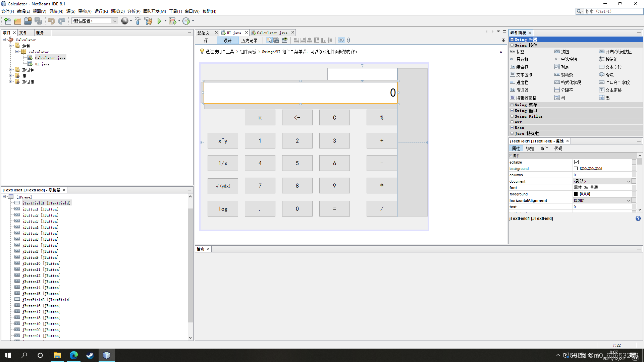Click the font property ellipsis button
The width and height of the screenshot is (644, 362).
click(634, 188)
